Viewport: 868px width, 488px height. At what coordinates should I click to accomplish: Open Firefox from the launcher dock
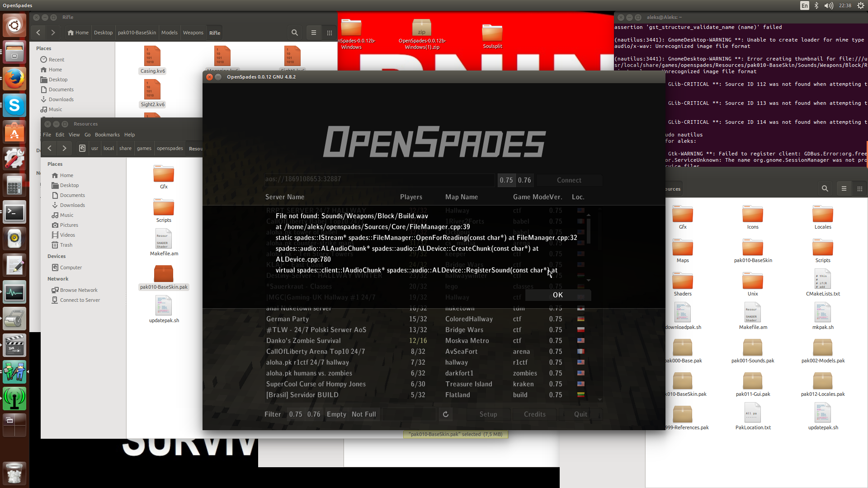click(14, 79)
